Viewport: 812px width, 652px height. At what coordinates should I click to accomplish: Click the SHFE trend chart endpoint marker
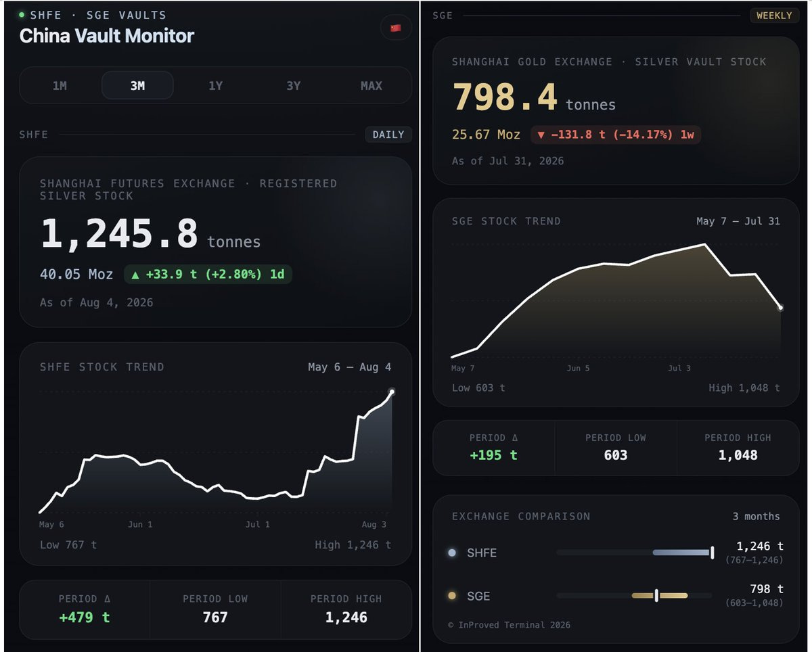(392, 392)
